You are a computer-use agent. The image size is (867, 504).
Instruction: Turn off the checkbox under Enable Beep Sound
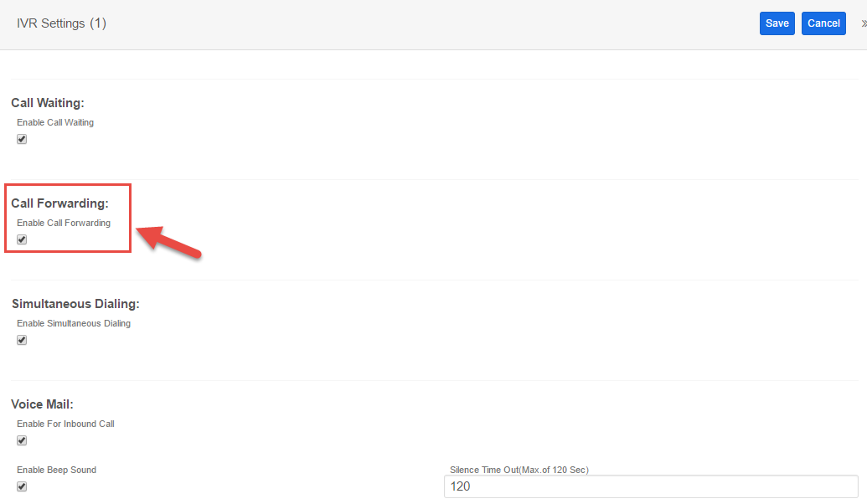point(22,487)
